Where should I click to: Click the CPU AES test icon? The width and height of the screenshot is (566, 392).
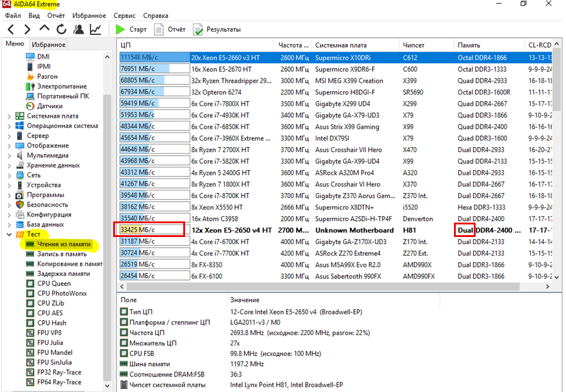coord(31,313)
